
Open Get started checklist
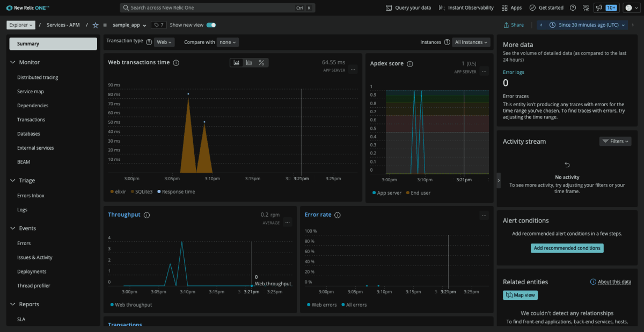[546, 8]
